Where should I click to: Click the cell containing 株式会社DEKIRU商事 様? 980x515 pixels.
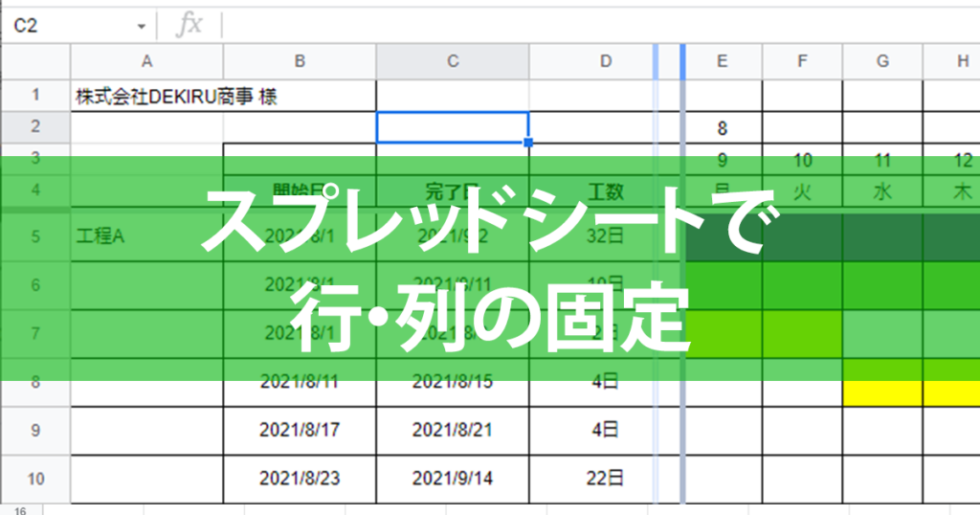[176, 97]
